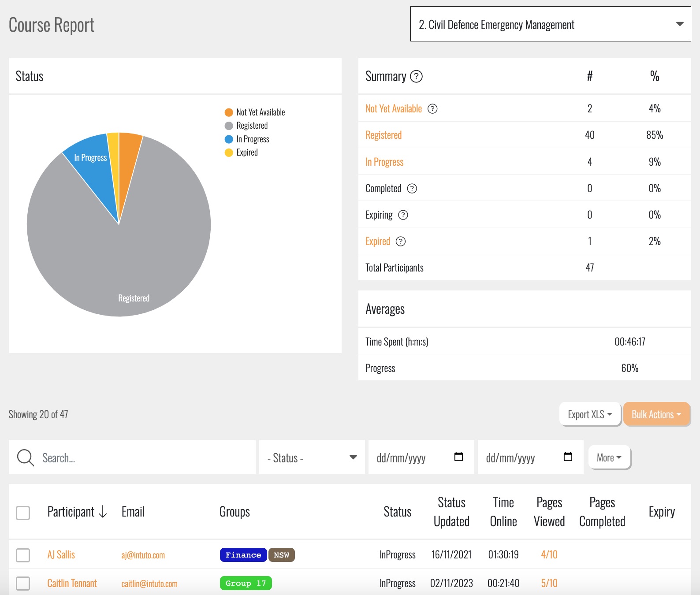
Task: Tick the select-all checkbox in table header
Action: pyautogui.click(x=23, y=513)
